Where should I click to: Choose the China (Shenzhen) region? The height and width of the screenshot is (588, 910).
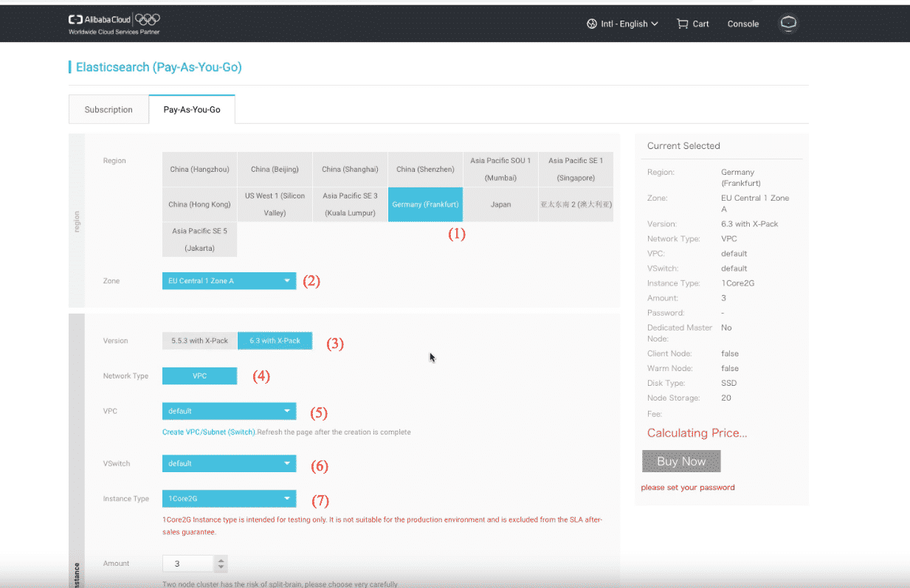(425, 169)
